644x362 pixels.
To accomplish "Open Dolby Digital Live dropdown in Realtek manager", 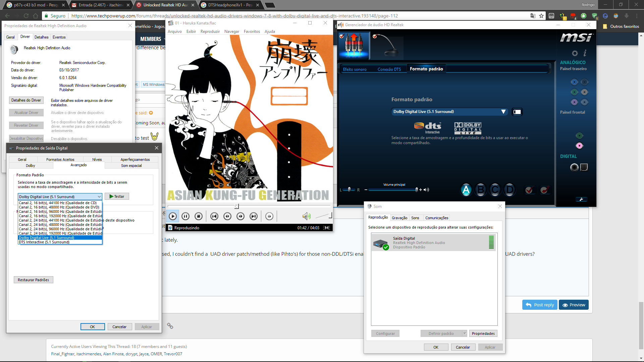I will (x=449, y=112).
